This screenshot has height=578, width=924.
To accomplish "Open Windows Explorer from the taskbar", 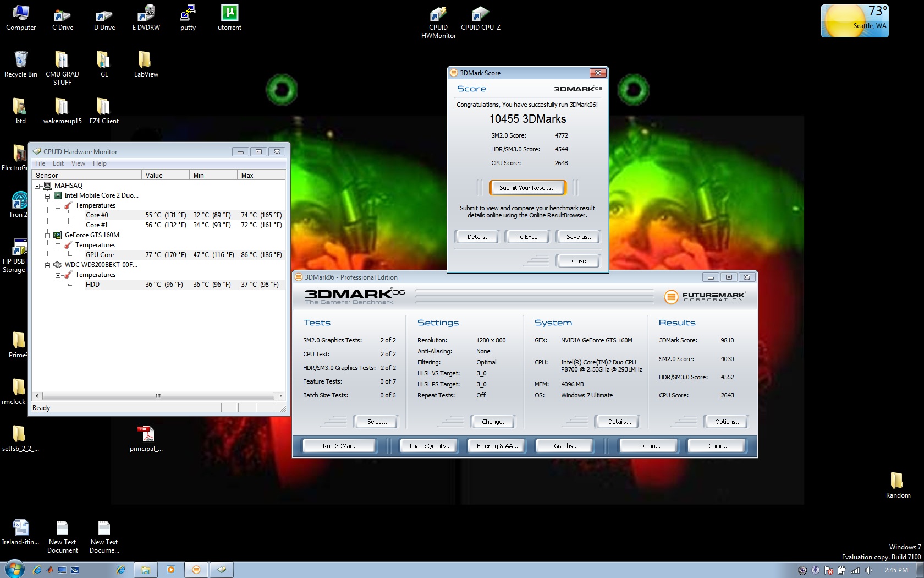I will [x=146, y=570].
